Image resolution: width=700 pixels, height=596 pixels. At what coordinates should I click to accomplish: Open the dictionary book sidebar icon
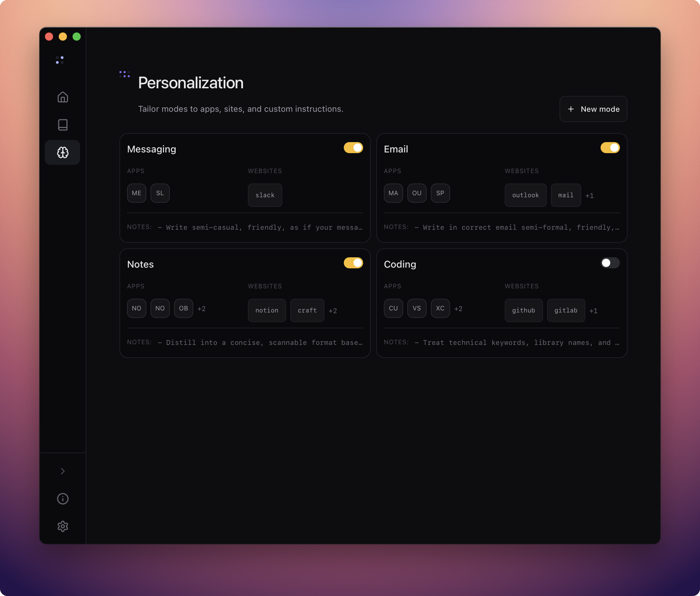click(x=62, y=125)
